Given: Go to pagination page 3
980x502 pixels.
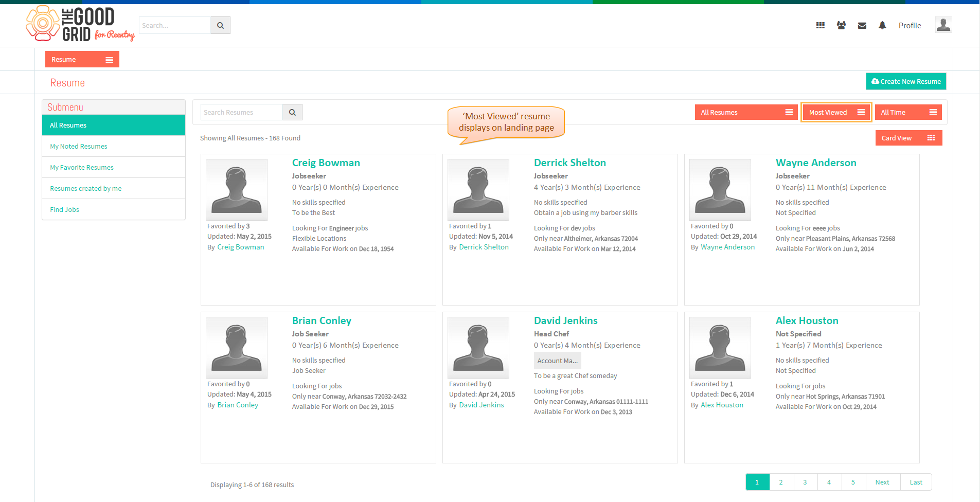Looking at the screenshot, I should [x=805, y=482].
